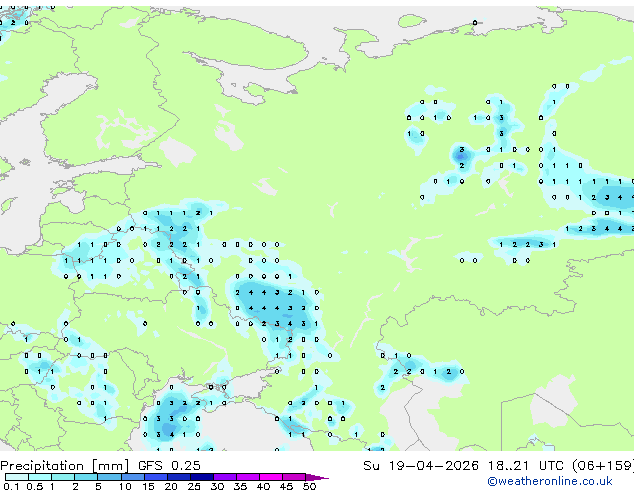Open the weatheronline.co.uk copyright link
Image resolution: width=634 pixels, height=490 pixels.
tap(550, 481)
